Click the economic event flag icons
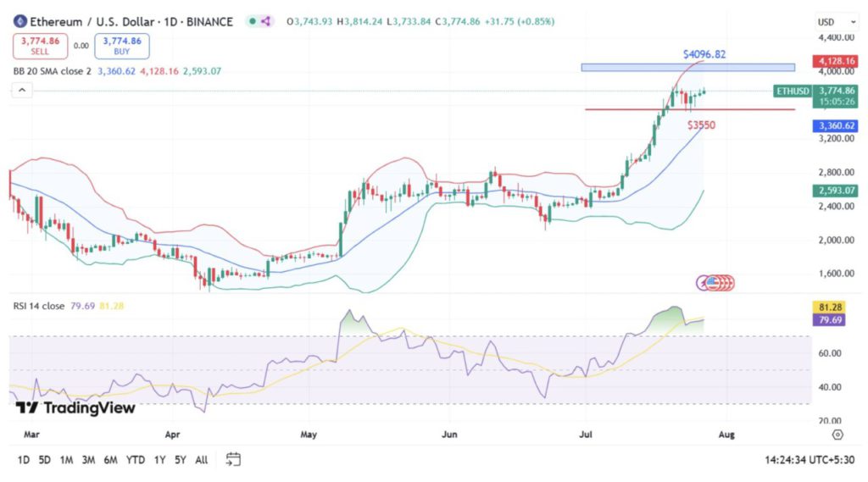Screen dimensions: 868x482 (x=715, y=282)
